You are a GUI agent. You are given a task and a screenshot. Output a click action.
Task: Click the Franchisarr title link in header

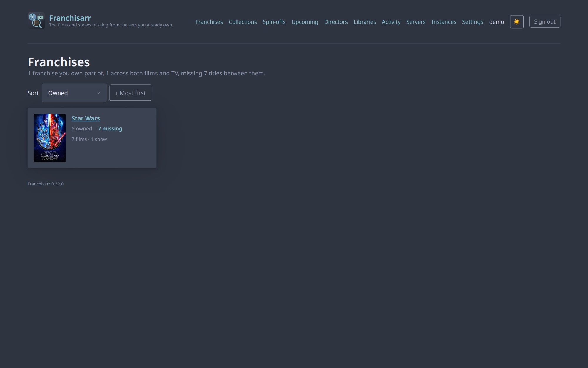[70, 18]
